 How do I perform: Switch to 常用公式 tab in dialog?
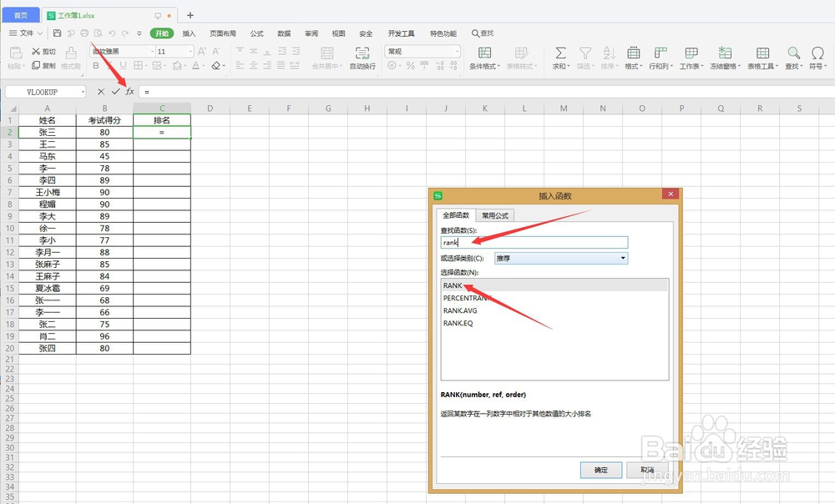pyautogui.click(x=494, y=215)
